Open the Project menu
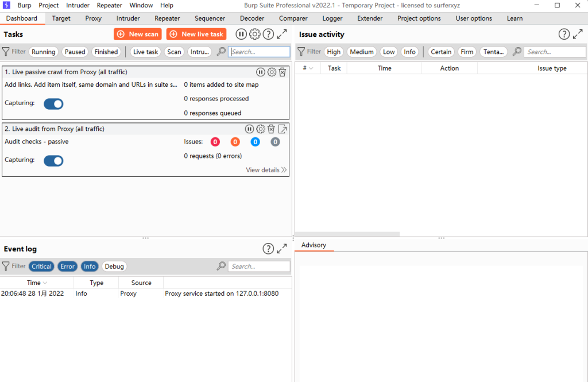The height and width of the screenshot is (382, 588). [x=49, y=5]
